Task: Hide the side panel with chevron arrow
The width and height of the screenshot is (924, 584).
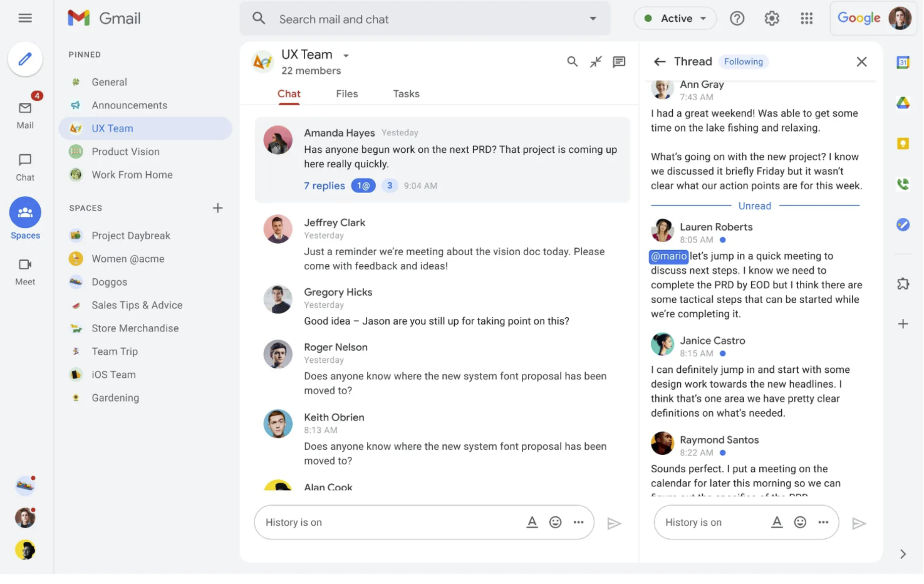Action: click(903, 554)
